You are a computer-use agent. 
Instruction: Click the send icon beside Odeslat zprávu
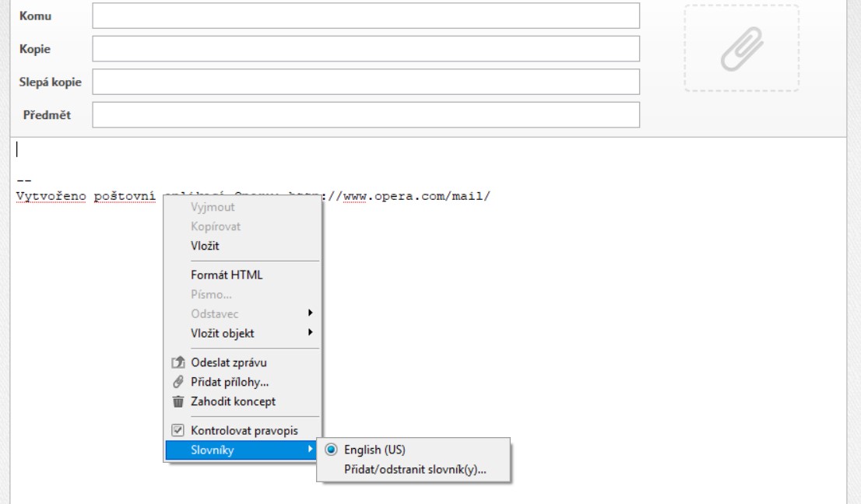[177, 362]
